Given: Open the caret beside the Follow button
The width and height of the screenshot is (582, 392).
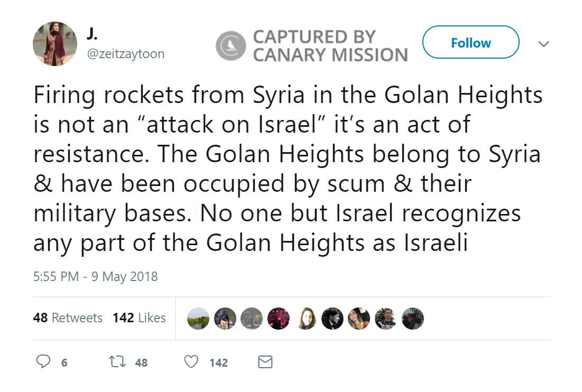Looking at the screenshot, I should click(x=543, y=44).
